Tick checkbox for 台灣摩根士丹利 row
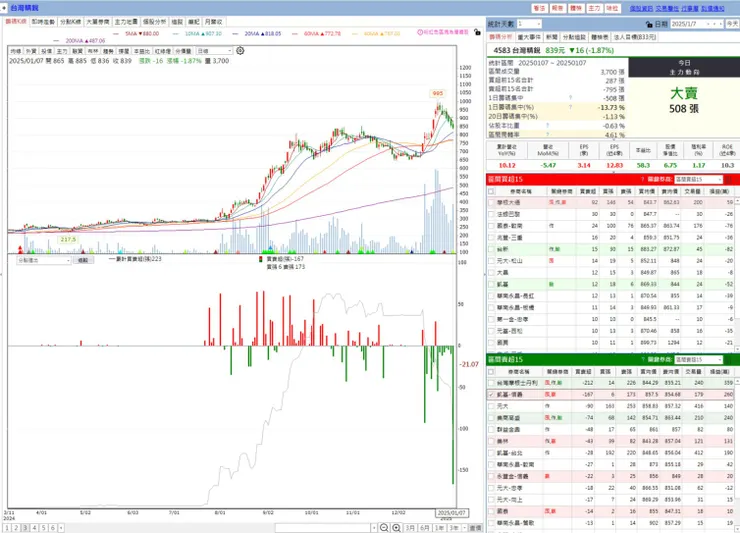 pos(491,383)
